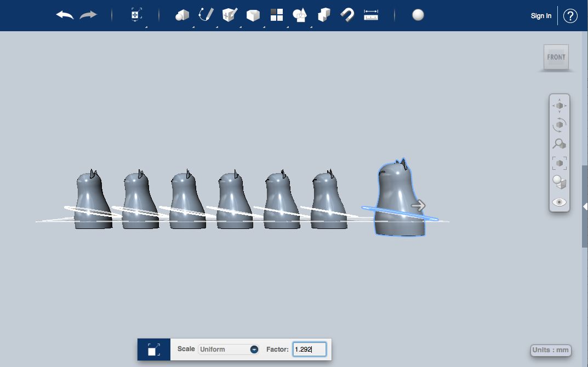
Task: Open the Pattern grid tool menu
Action: point(277,15)
